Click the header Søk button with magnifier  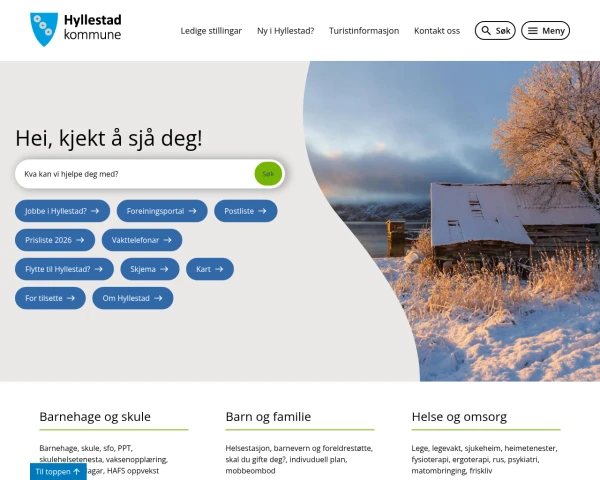click(x=495, y=31)
